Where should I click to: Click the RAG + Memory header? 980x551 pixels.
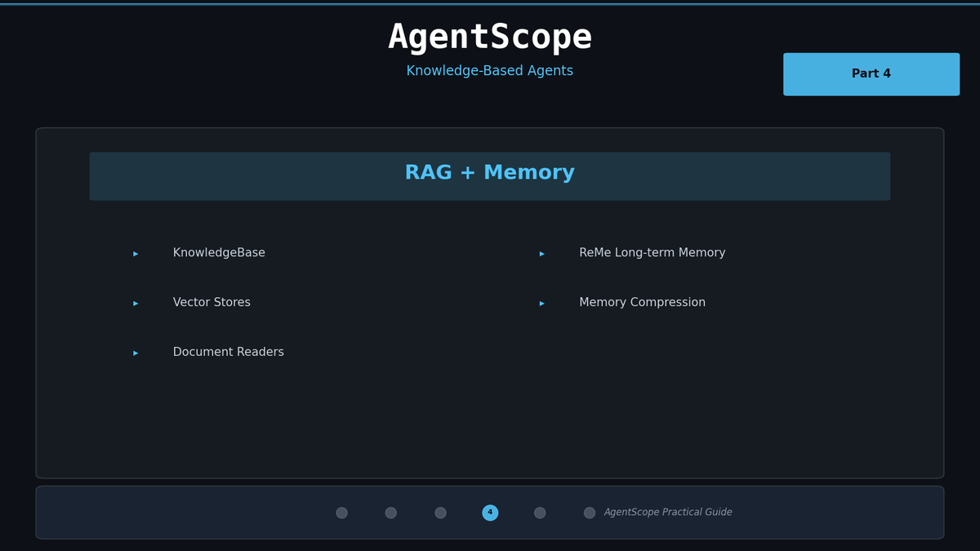point(489,172)
